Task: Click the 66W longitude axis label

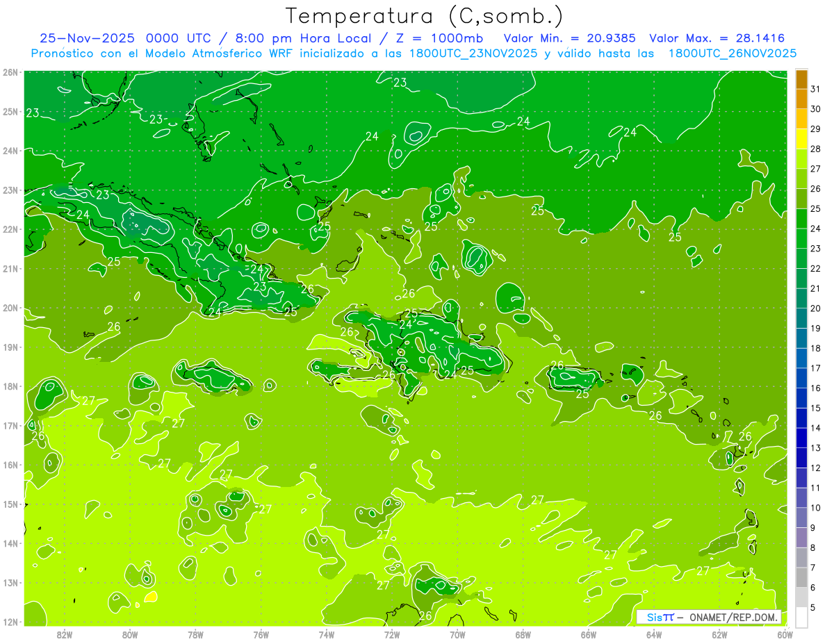Action: [x=589, y=634]
